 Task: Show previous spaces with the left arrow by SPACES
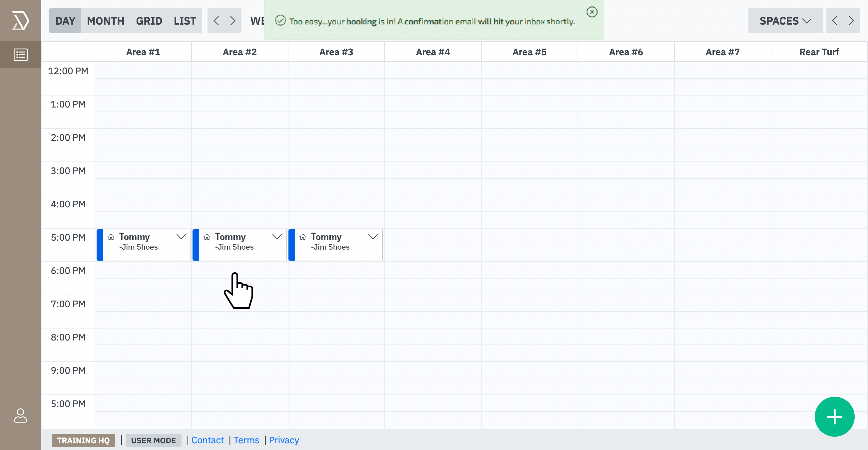(x=835, y=21)
